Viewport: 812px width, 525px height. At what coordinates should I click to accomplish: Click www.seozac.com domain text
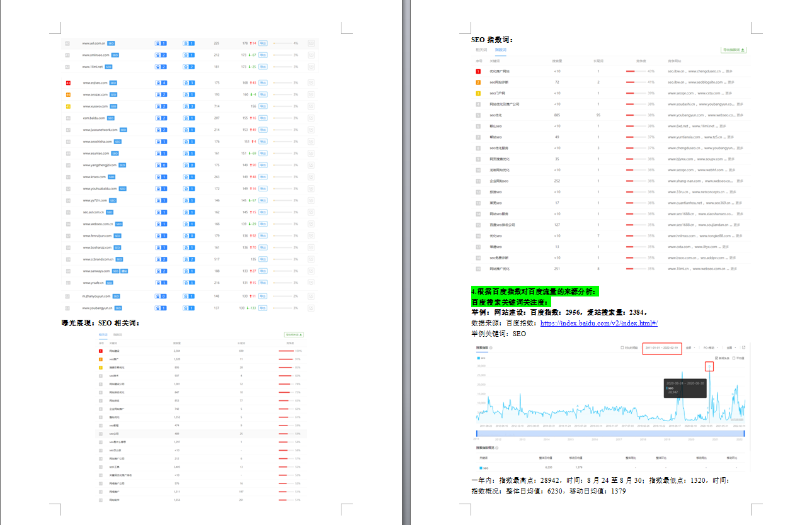[x=95, y=94]
